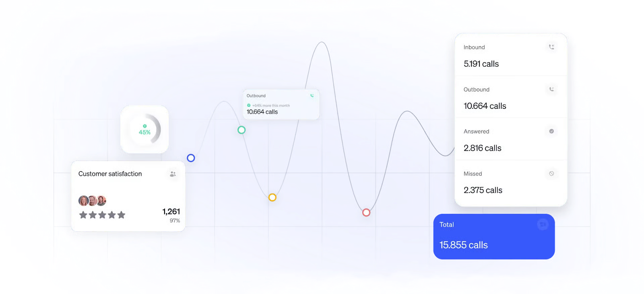Click the Missed calls blocked icon

pos(551,174)
